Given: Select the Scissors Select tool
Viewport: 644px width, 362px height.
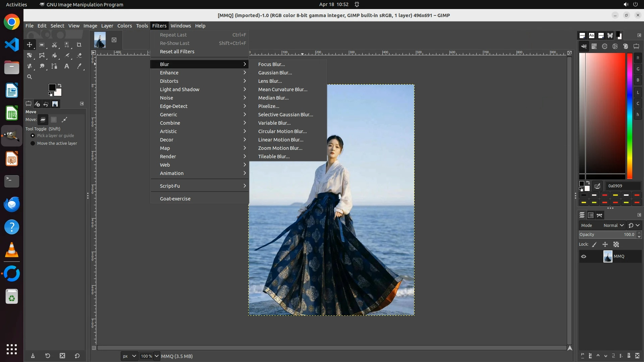Looking at the screenshot, I should tap(54, 45).
